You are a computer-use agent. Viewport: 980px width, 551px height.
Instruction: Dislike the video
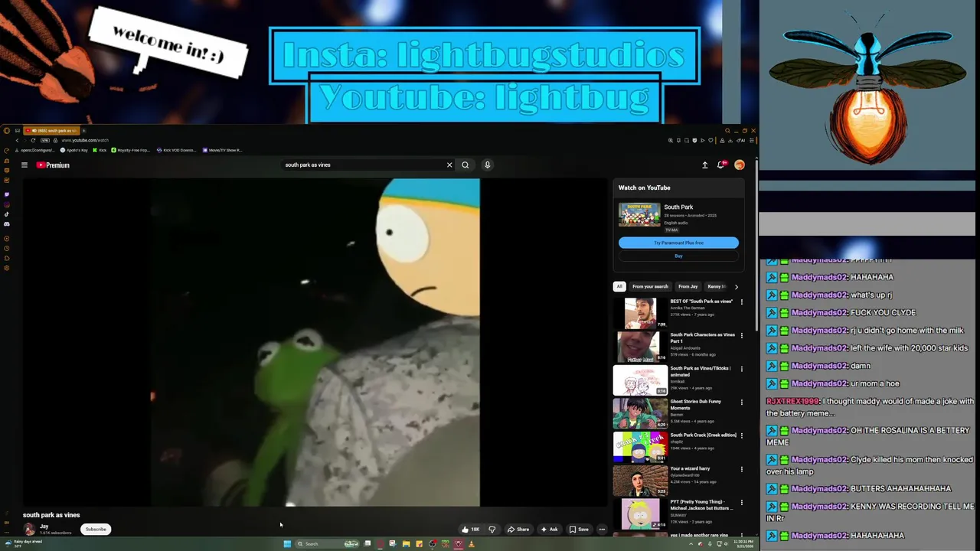(492, 530)
